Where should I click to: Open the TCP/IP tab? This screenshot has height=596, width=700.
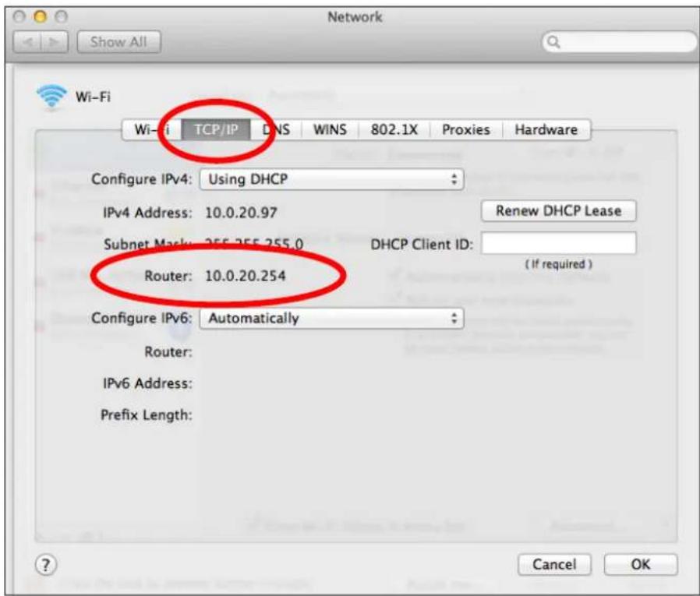click(216, 130)
